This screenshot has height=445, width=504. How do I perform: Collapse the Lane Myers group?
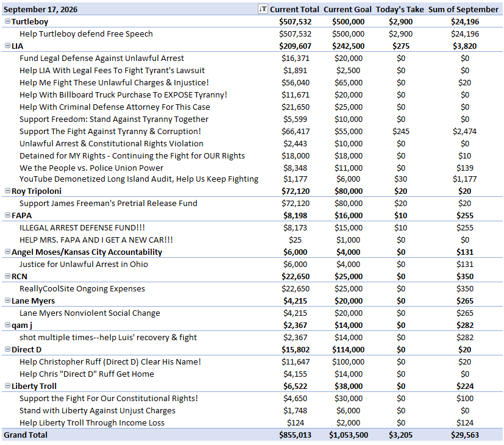tap(7, 301)
